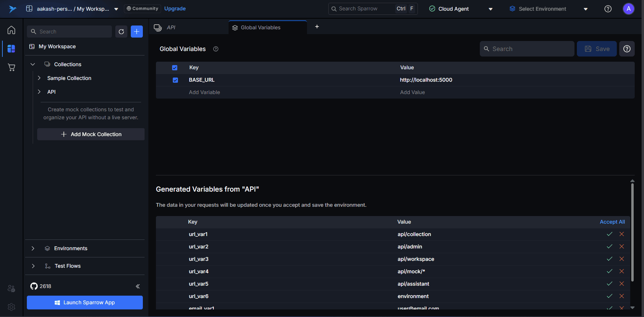Focus the sidebar Search field
Image resolution: width=644 pixels, height=317 pixels.
click(x=69, y=32)
